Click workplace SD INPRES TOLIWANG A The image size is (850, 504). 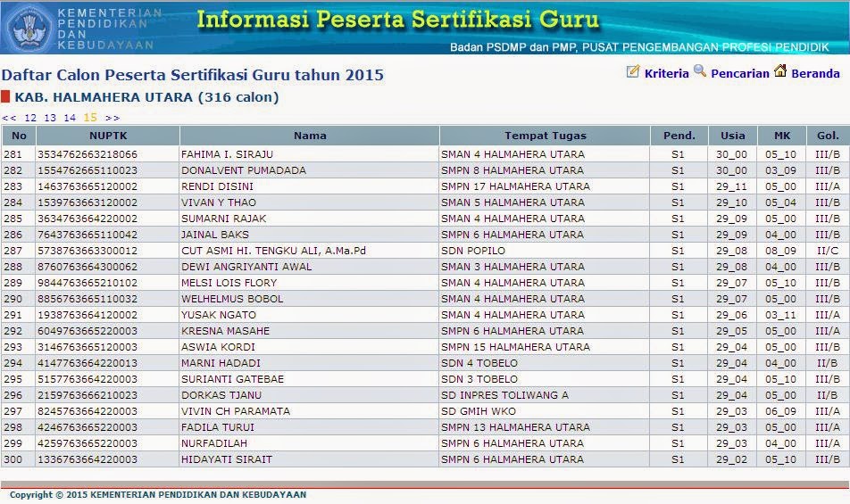[504, 395]
